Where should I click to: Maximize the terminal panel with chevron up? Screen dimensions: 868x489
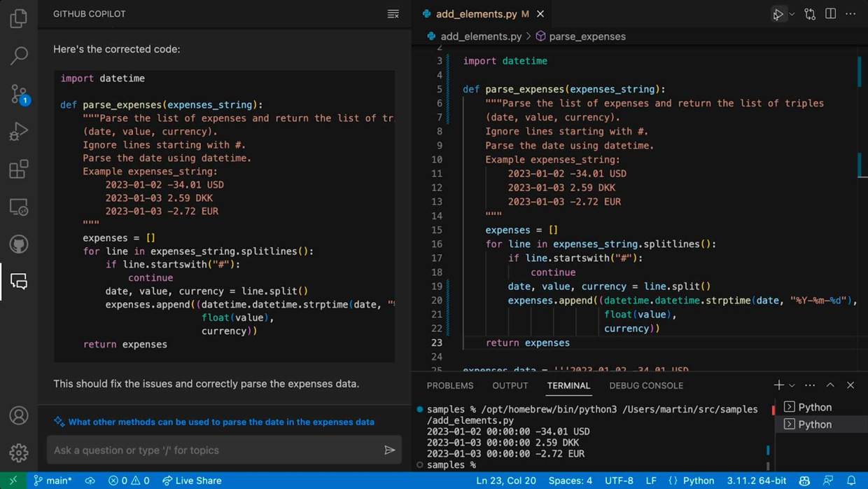tap(830, 385)
